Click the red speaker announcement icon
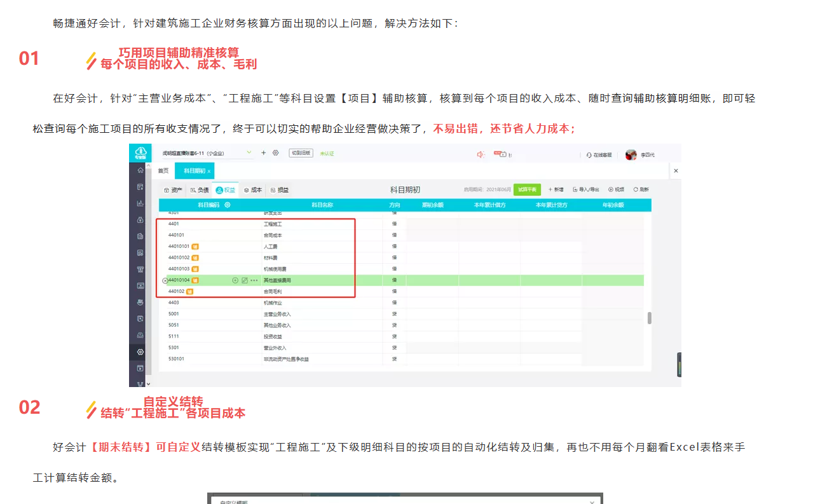 (481, 154)
